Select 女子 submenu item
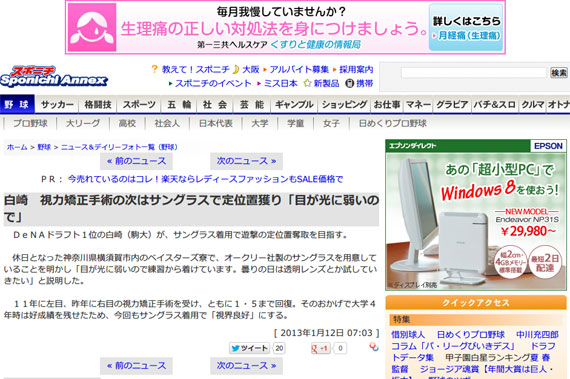The width and height of the screenshot is (570, 379). click(331, 124)
